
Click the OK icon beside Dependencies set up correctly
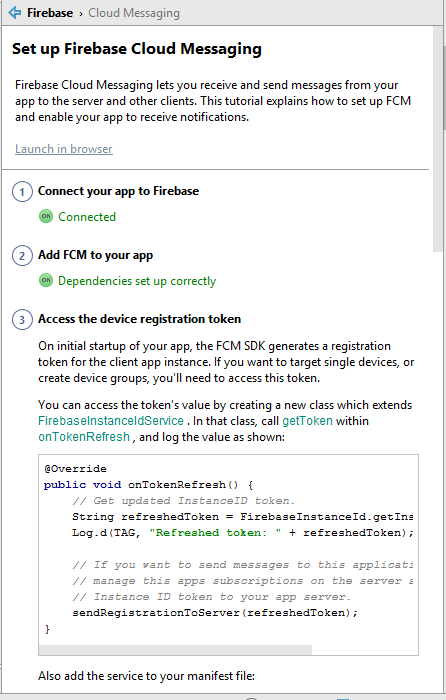tap(46, 281)
